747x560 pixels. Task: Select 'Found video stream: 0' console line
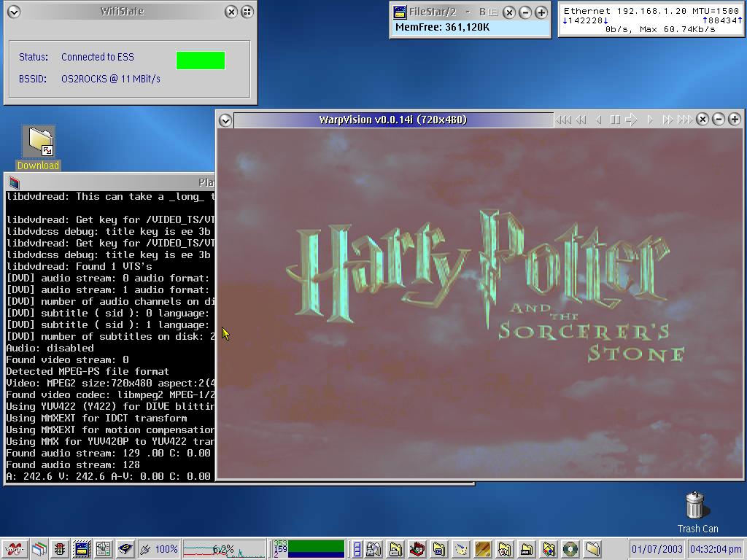click(x=67, y=360)
